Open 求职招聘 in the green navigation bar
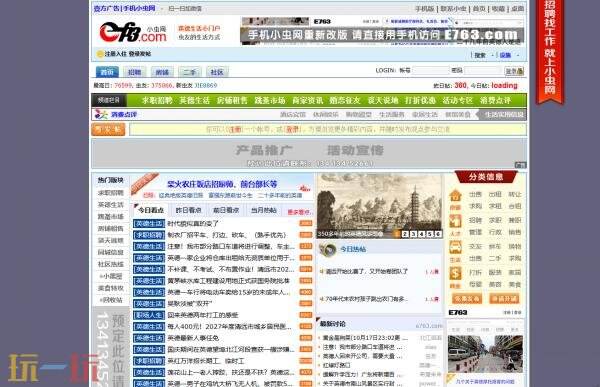This screenshot has width=600, height=387. pos(157,101)
